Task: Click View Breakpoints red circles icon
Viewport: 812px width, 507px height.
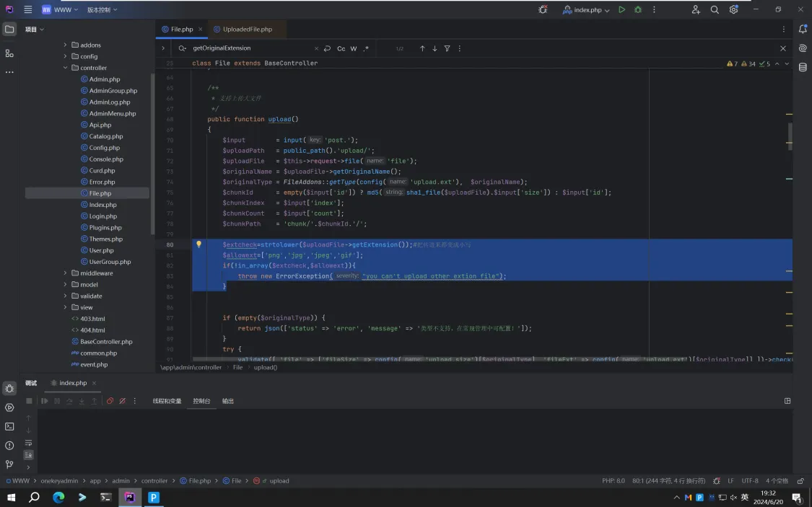Action: [110, 401]
